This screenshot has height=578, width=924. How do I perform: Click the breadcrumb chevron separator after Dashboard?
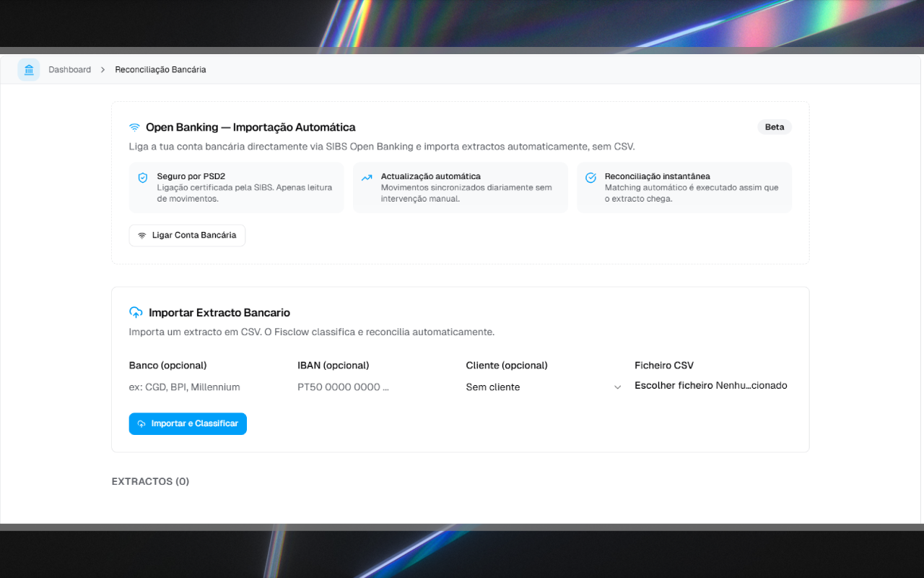[103, 70]
